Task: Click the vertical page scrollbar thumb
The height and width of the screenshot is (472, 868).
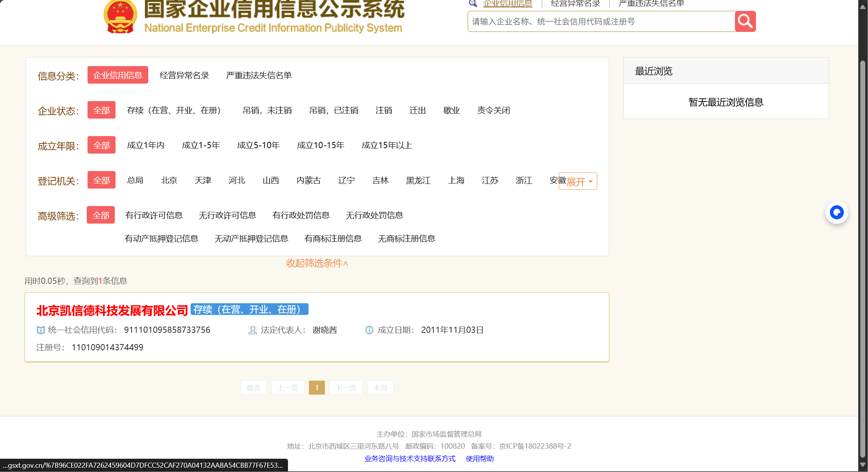Action: tap(863, 259)
